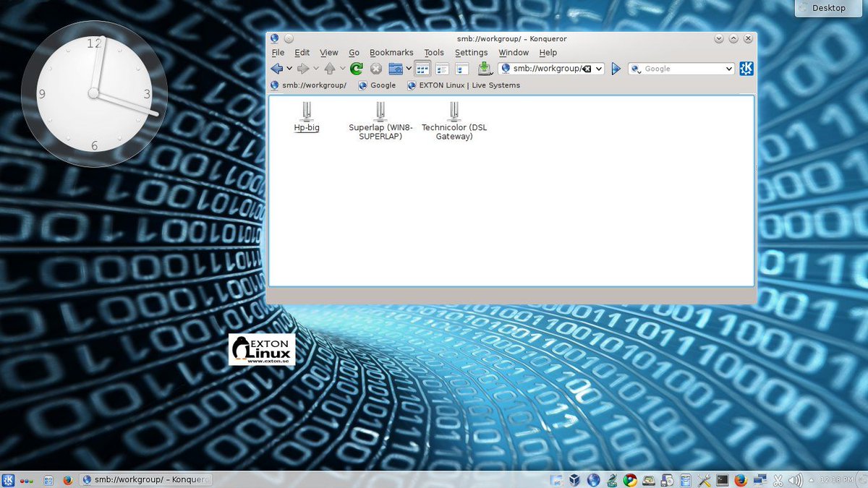Image resolution: width=868 pixels, height=488 pixels.
Task: Click the green download arrow icon
Action: tap(485, 69)
